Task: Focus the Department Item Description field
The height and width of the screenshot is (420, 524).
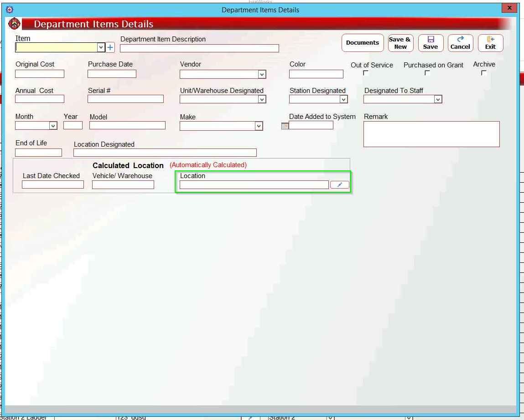Action: pos(199,48)
